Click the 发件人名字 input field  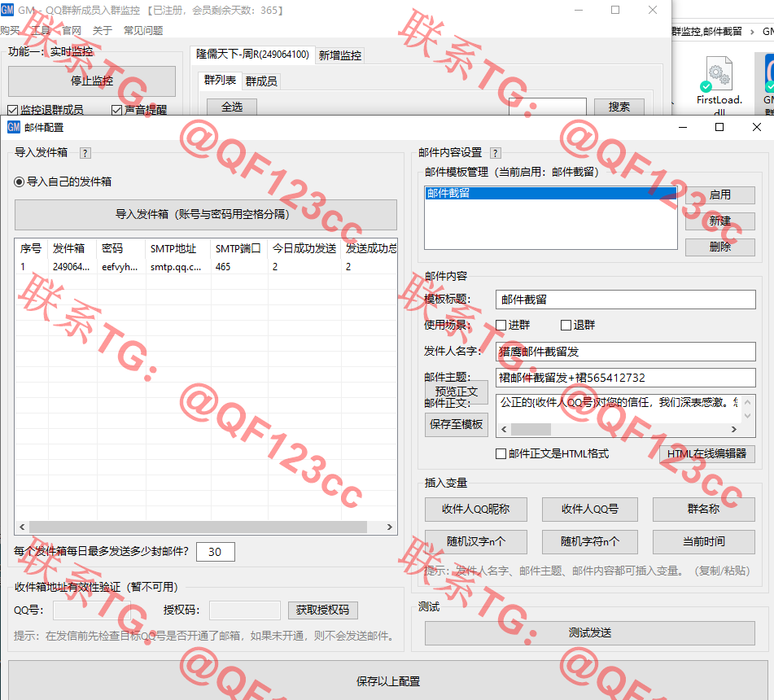click(x=625, y=352)
